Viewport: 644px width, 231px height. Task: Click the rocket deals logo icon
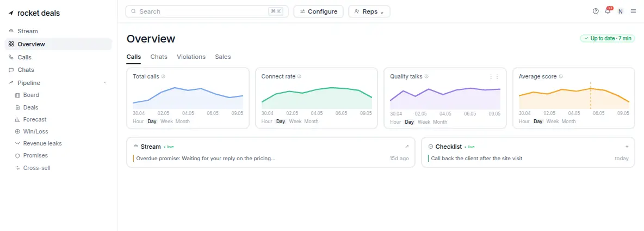click(x=11, y=13)
